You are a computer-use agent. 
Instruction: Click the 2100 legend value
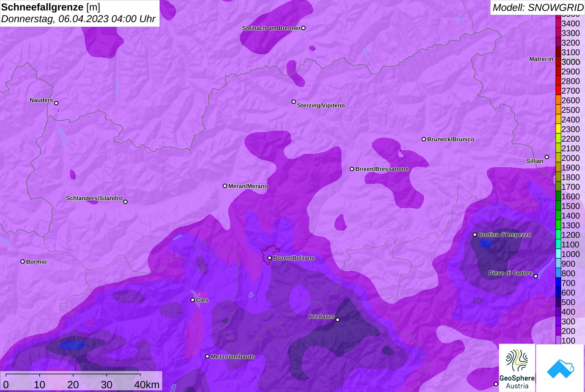coord(570,148)
